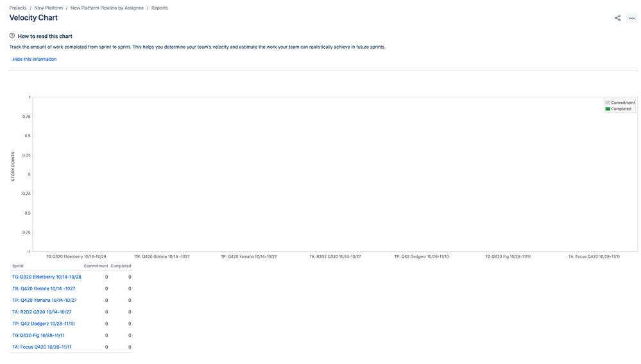Open TP: Q42 Dodgerz 10/28-11/10 sprint link

[x=44, y=324]
